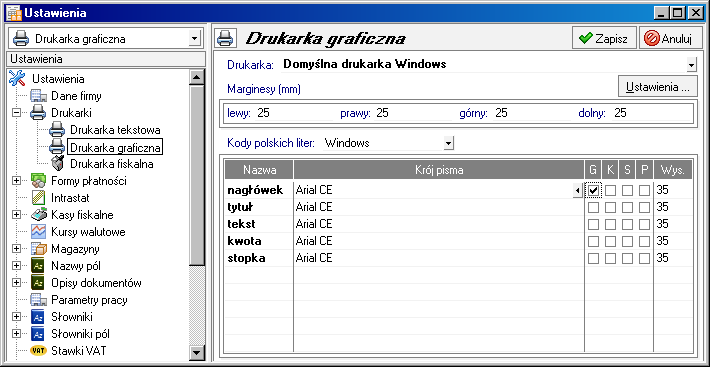Image resolution: width=710 pixels, height=367 pixels.
Task: Click the Parametry pracy icon
Action: click(39, 300)
